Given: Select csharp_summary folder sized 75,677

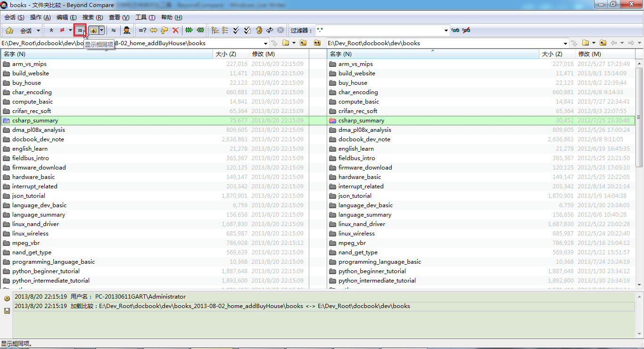Looking at the screenshot, I should (155, 121).
